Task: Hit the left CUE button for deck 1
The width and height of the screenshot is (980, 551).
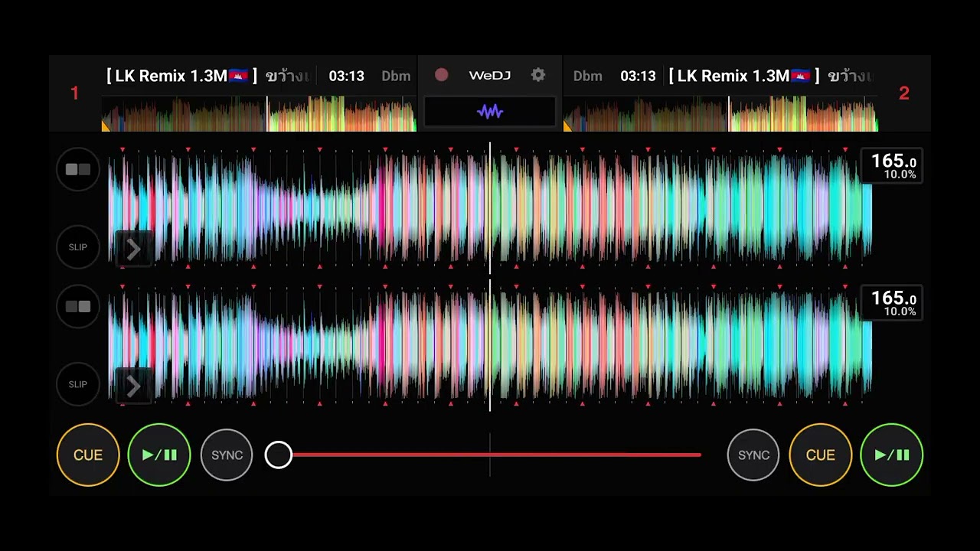Action: click(88, 455)
